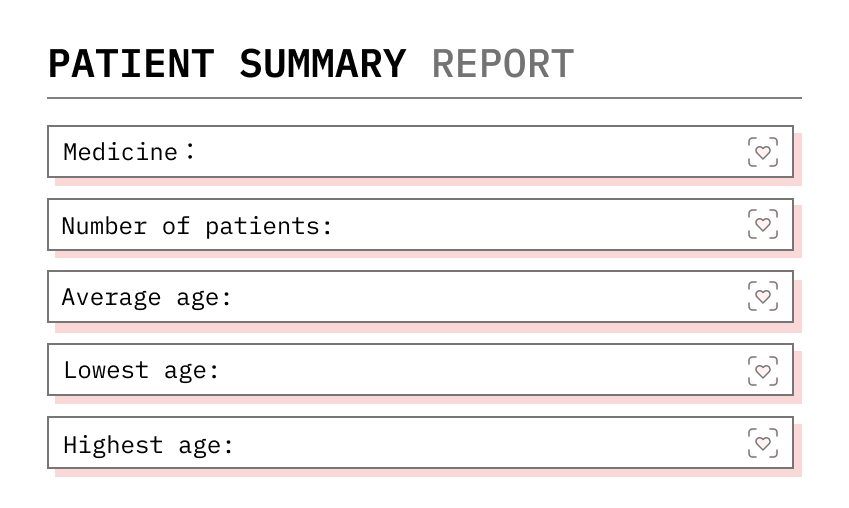
Task: Click the "Medicine" label text
Action: tap(120, 152)
